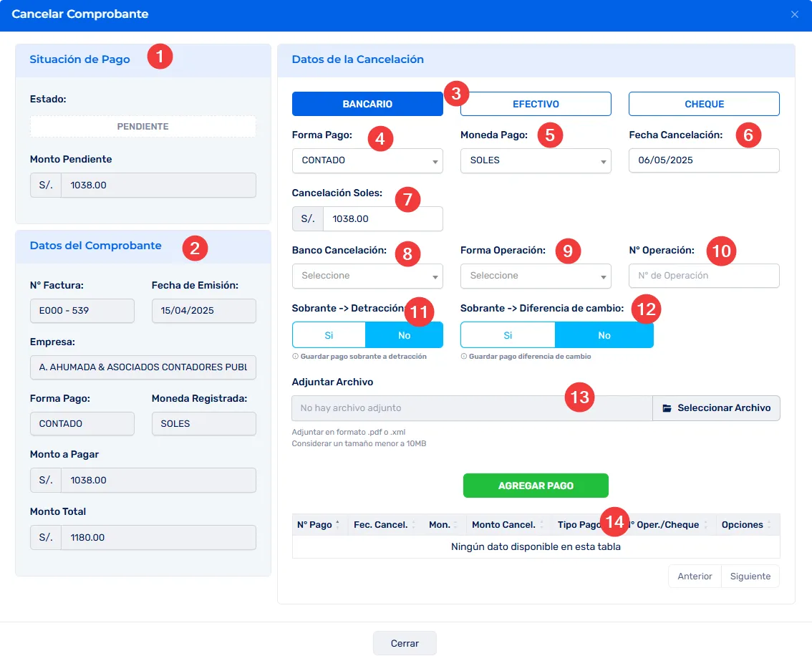Viewport: 812px width, 656px height.
Task: Click the folder icon in Seleccionar Archivo
Action: [x=667, y=408]
